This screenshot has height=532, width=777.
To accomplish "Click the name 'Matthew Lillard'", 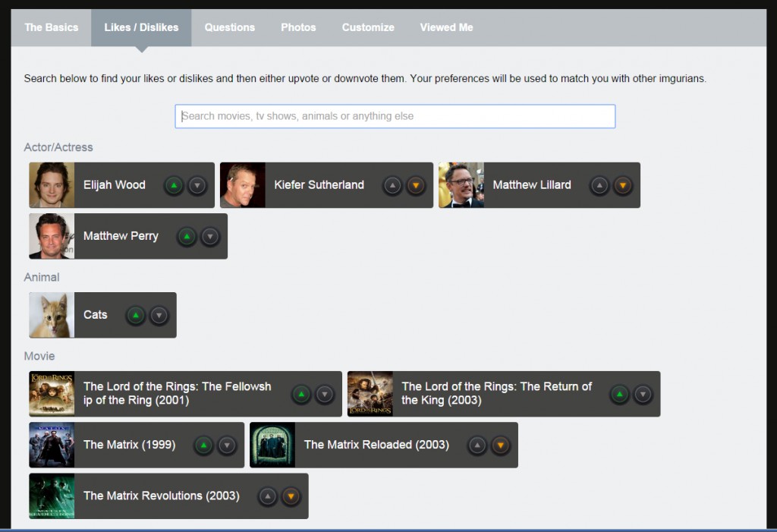I will (x=532, y=185).
